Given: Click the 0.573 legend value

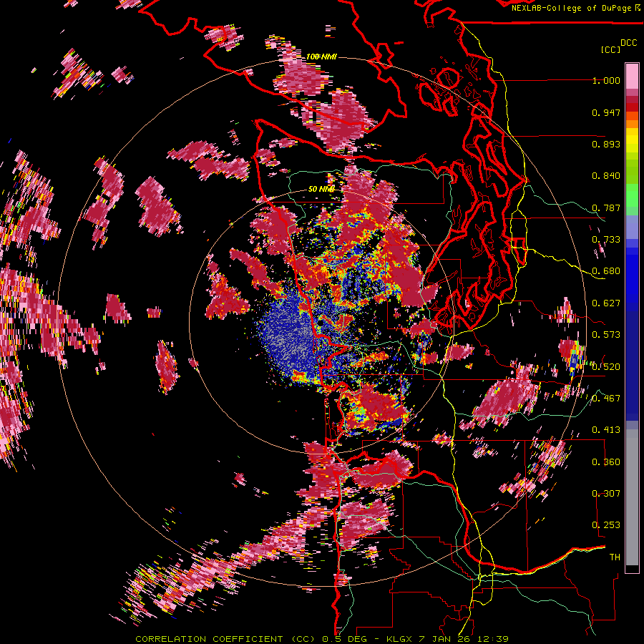Looking at the screenshot, I should [x=606, y=335].
